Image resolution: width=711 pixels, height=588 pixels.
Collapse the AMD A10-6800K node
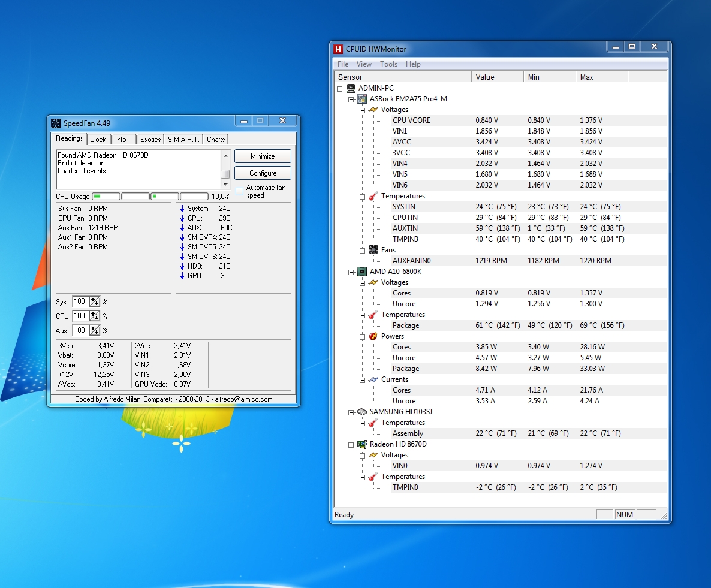351,272
